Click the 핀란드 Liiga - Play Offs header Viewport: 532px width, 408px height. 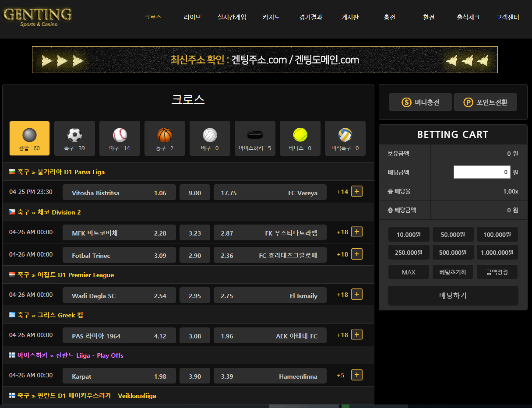[x=188, y=355]
